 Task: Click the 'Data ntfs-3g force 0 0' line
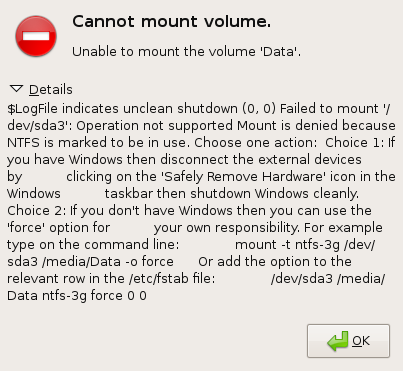pyautogui.click(x=77, y=296)
